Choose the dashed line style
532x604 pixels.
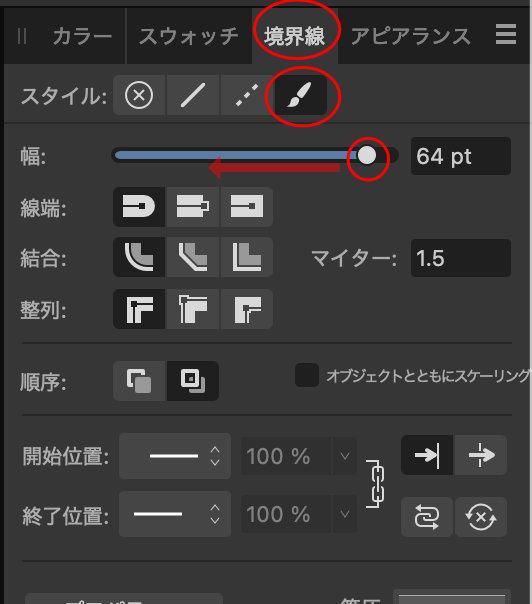247,95
